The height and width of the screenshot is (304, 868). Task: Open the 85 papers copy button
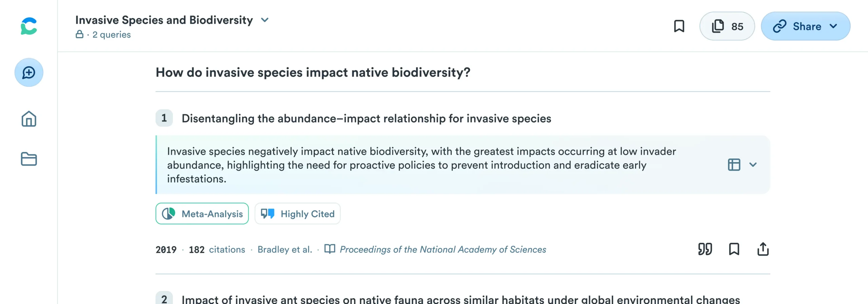tap(727, 26)
